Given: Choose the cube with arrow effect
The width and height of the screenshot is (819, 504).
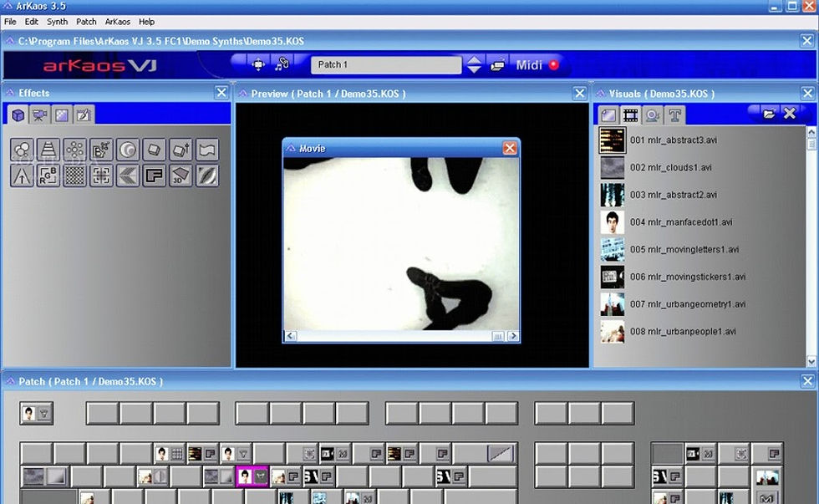Looking at the screenshot, I should click(x=181, y=150).
